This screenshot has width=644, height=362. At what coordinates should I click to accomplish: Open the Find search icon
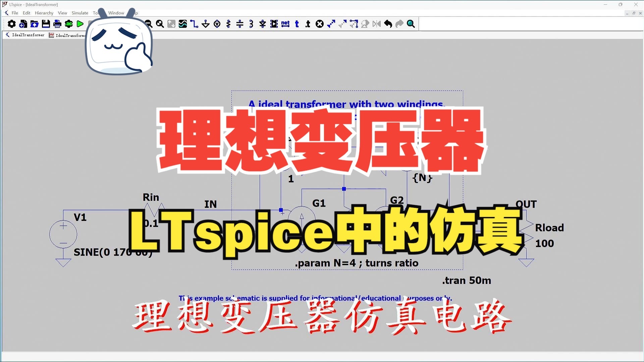(x=411, y=24)
